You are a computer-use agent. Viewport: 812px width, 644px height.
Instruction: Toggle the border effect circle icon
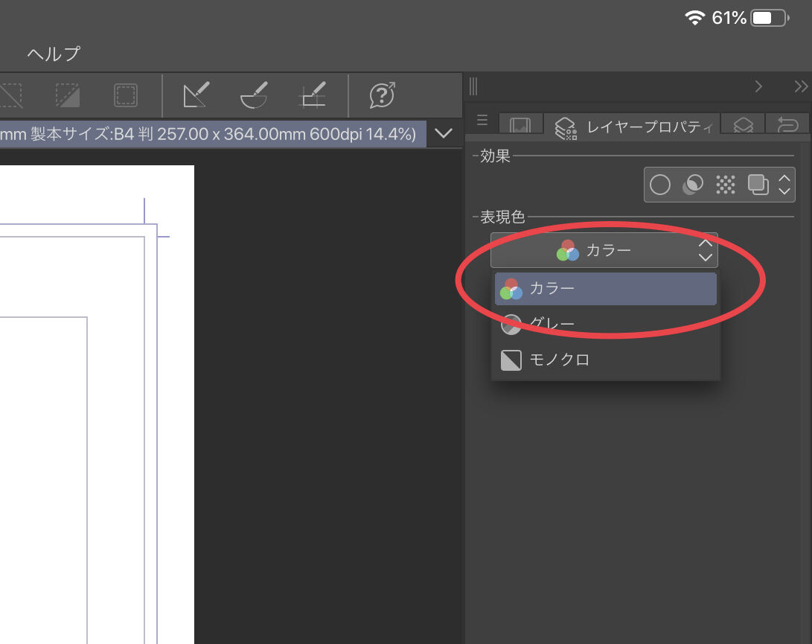[x=659, y=185]
